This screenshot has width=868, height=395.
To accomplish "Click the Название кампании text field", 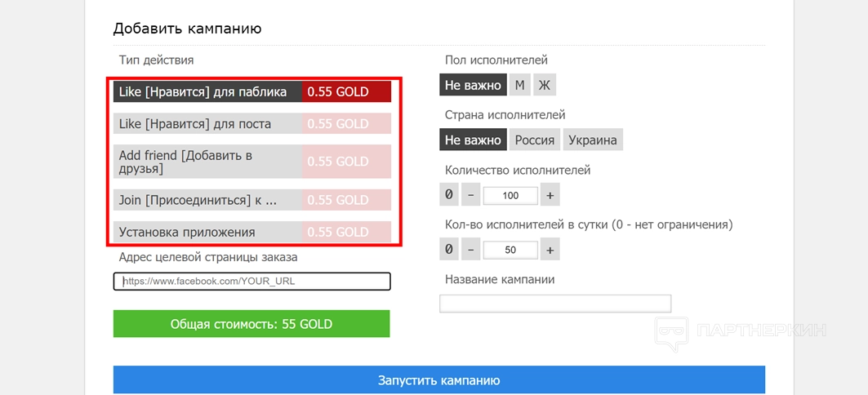I will (x=555, y=304).
